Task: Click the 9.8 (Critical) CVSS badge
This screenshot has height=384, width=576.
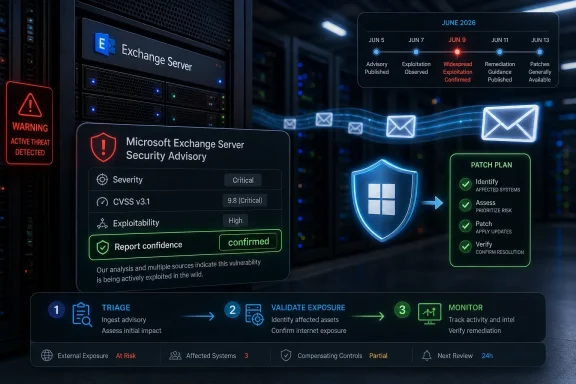Action: 245,200
